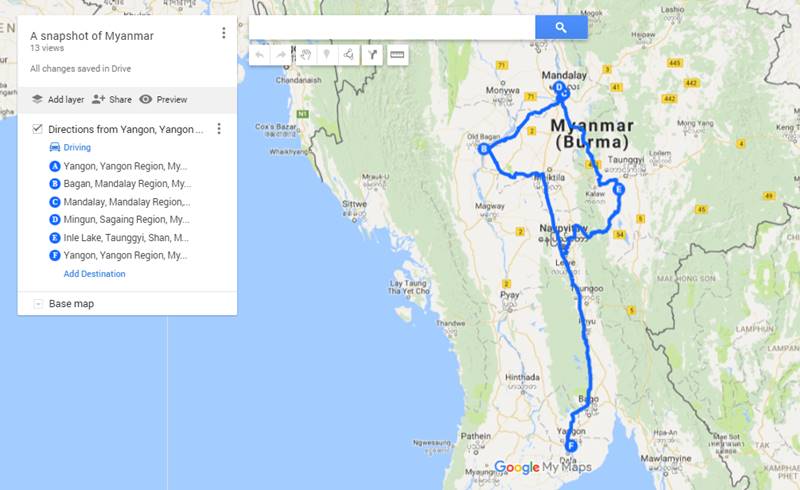Uncheck the Directions from Yangon layer checkbox
Viewport: 800px width, 490px height.
coord(37,129)
